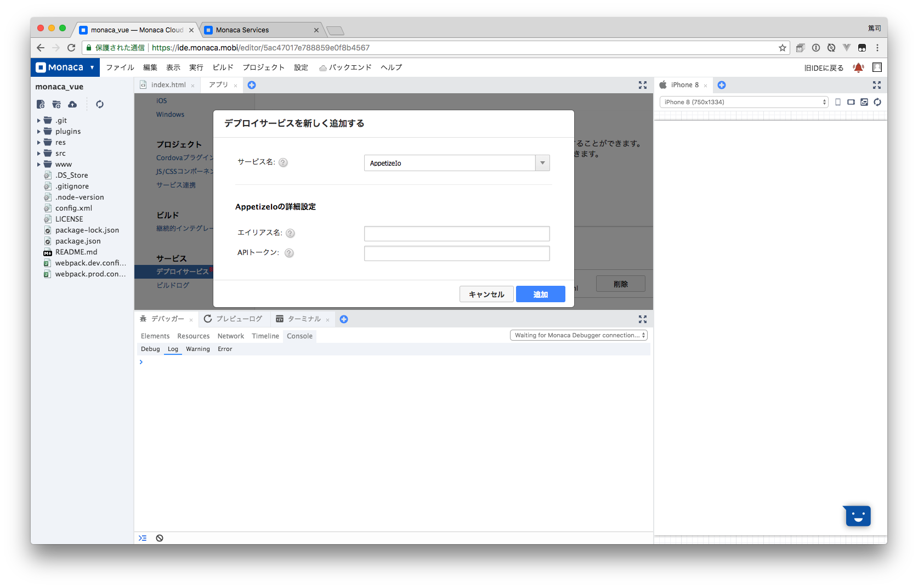Focus the エイリアス名 input field

click(x=457, y=234)
